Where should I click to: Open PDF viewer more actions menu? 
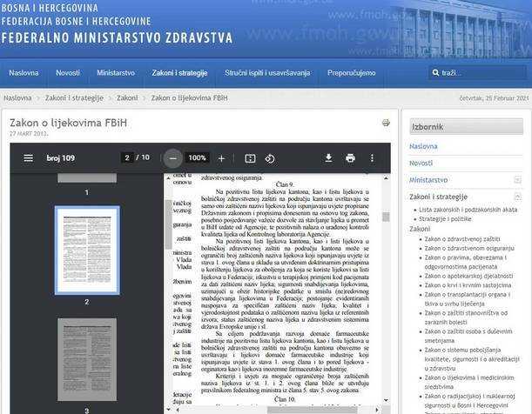coord(373,158)
